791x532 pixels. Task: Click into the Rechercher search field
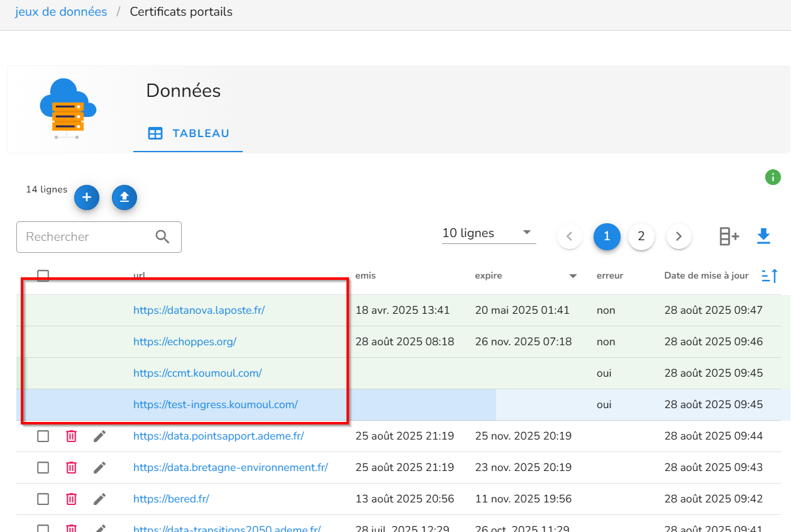pyautogui.click(x=85, y=237)
